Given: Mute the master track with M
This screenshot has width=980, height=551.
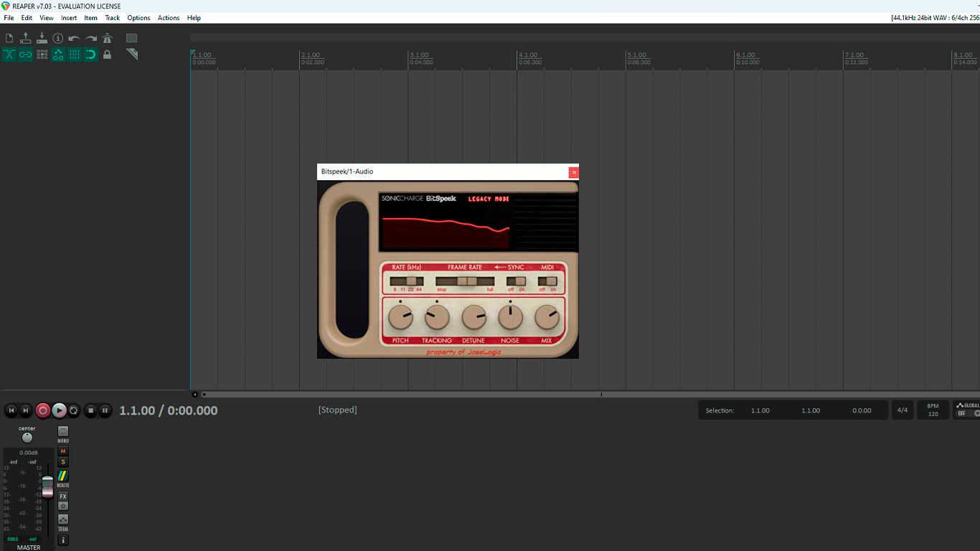Looking at the screenshot, I should coord(63,451).
